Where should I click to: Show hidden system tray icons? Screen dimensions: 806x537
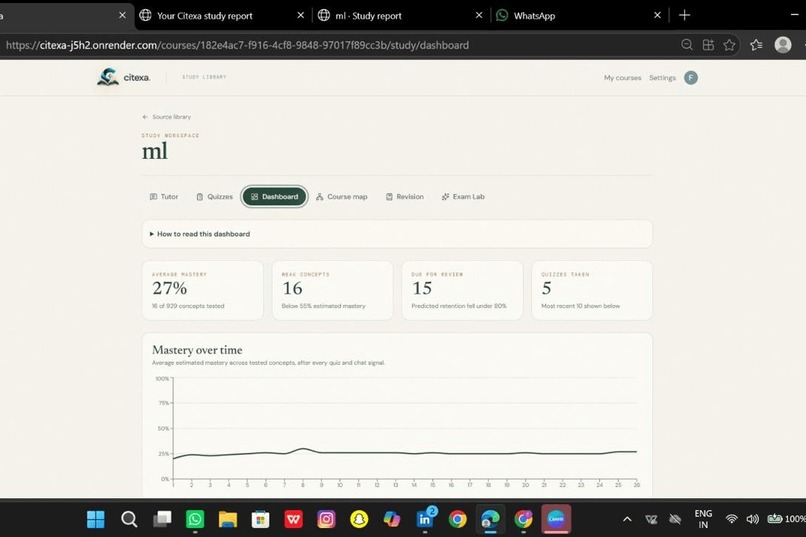[627, 519]
